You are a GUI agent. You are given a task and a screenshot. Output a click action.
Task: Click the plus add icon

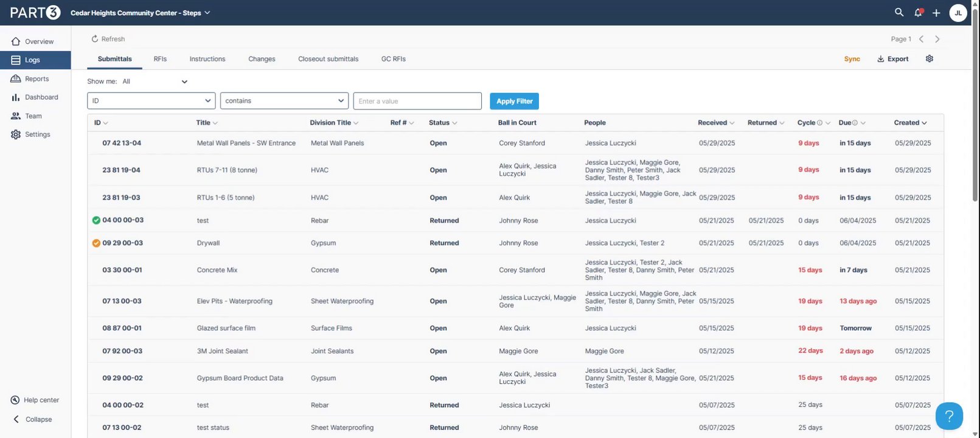pyautogui.click(x=936, y=13)
